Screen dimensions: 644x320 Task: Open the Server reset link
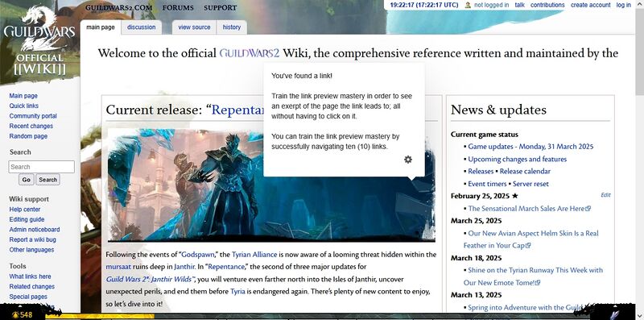coord(530,184)
